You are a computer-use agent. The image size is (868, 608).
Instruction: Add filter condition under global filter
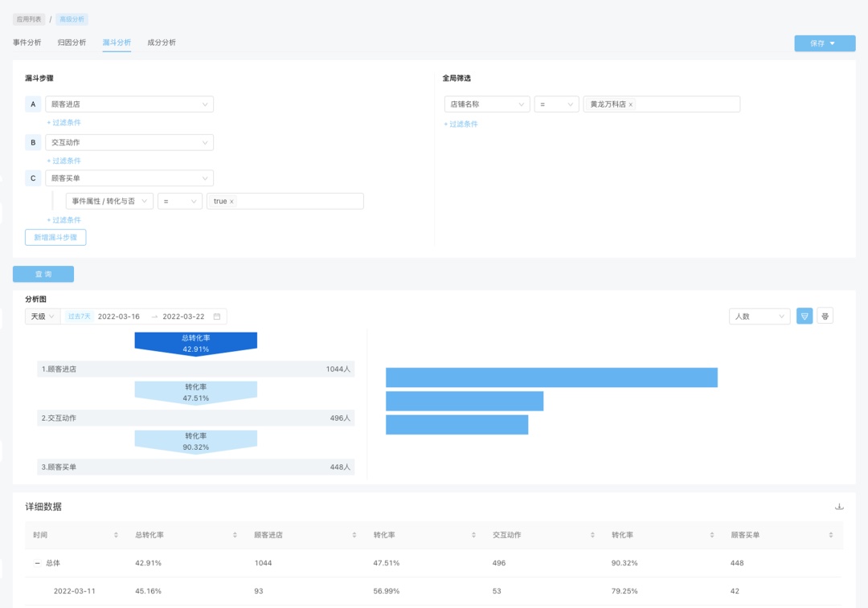(x=461, y=124)
